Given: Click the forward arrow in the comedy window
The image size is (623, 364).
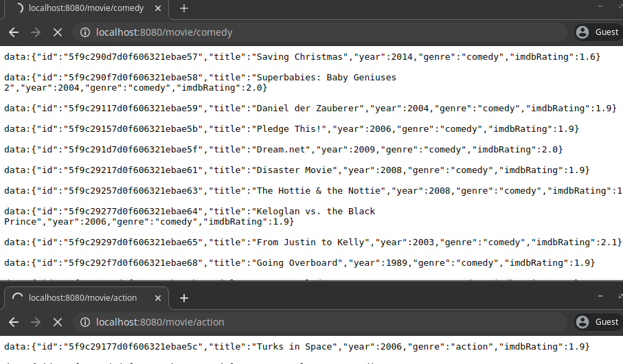Looking at the screenshot, I should 35,32.
